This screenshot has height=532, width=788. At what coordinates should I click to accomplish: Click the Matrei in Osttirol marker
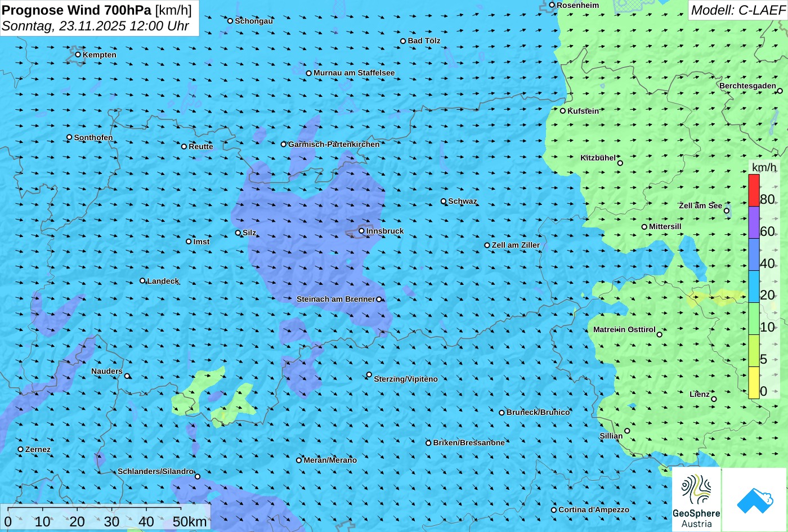tap(660, 334)
